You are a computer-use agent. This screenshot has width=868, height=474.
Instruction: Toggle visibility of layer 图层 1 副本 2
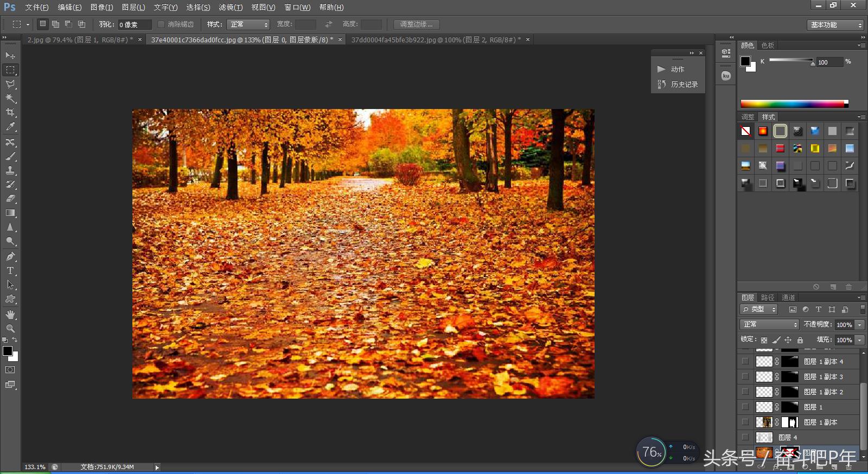[745, 392]
